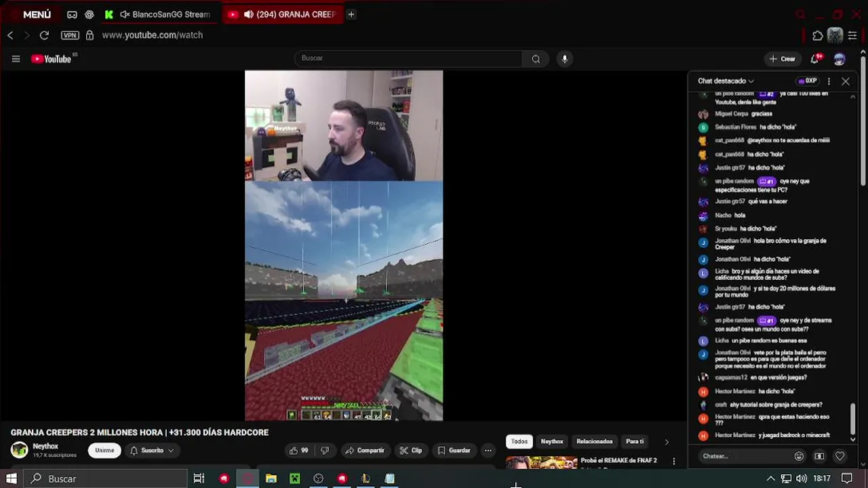Click the 0XP crown badge in chat
This screenshot has height=488, width=868.
pyautogui.click(x=808, y=81)
